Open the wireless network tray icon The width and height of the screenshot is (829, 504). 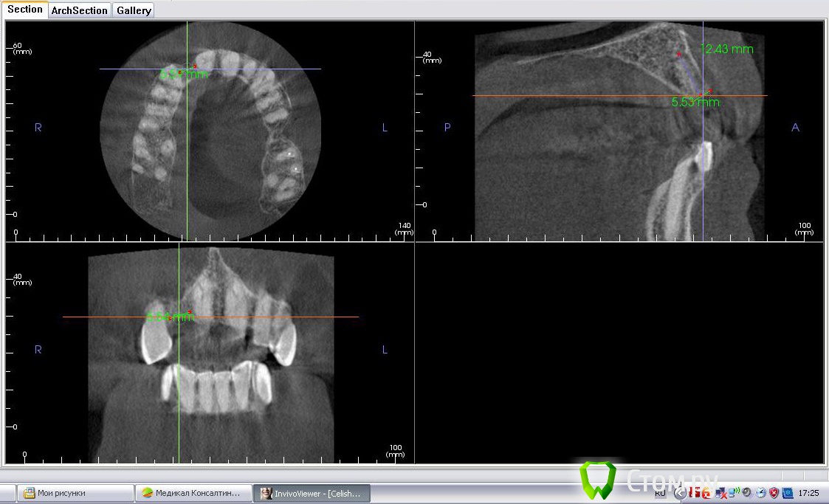tap(735, 492)
